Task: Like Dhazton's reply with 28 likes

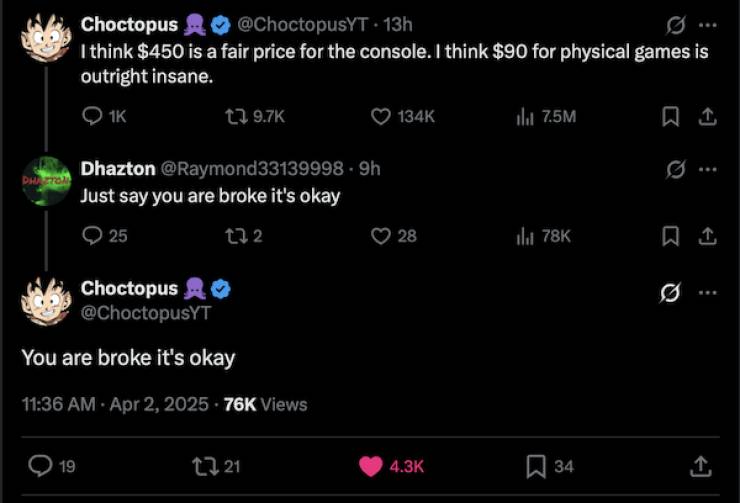Action: point(380,236)
